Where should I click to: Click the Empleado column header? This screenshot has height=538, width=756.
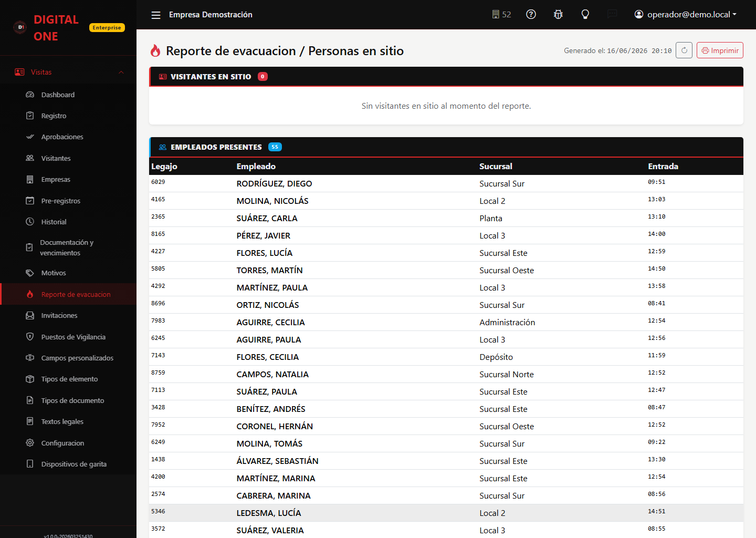point(256,166)
